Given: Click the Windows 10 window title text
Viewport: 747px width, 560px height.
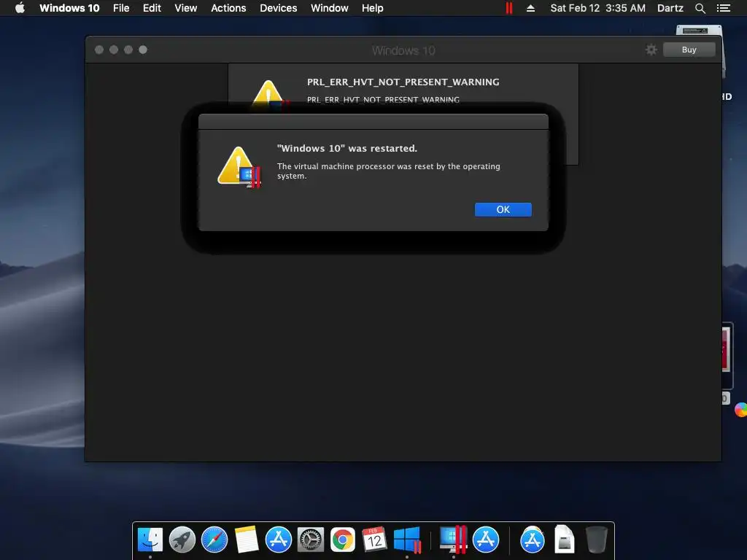Looking at the screenshot, I should (x=403, y=50).
